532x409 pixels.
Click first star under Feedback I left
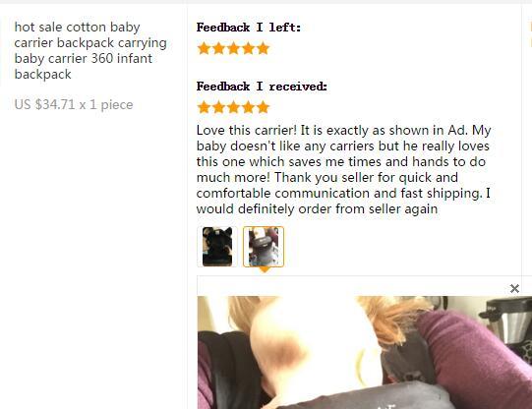[x=204, y=48]
